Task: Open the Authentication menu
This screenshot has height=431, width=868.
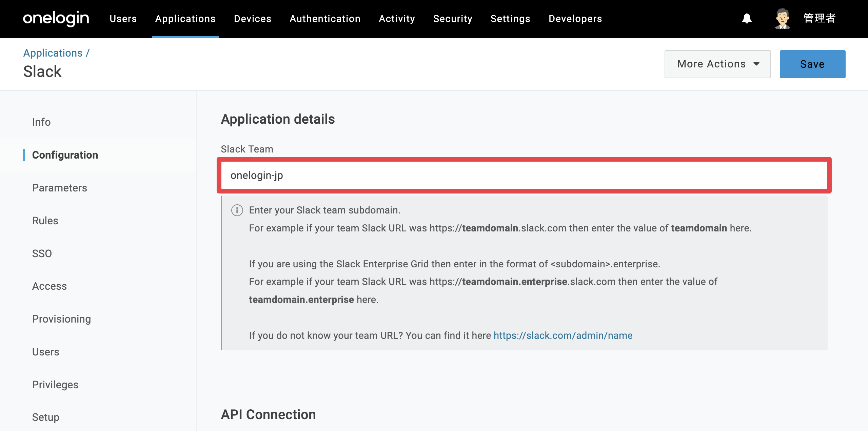Action: click(325, 19)
